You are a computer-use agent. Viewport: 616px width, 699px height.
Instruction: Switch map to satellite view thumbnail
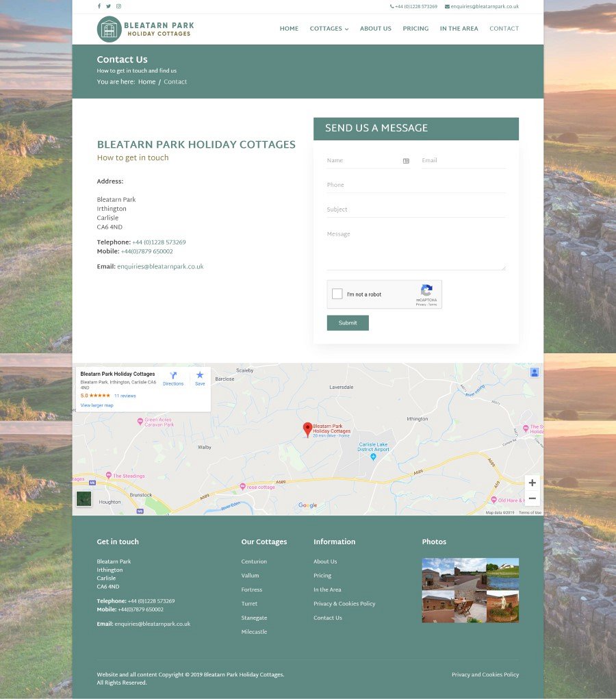point(84,498)
